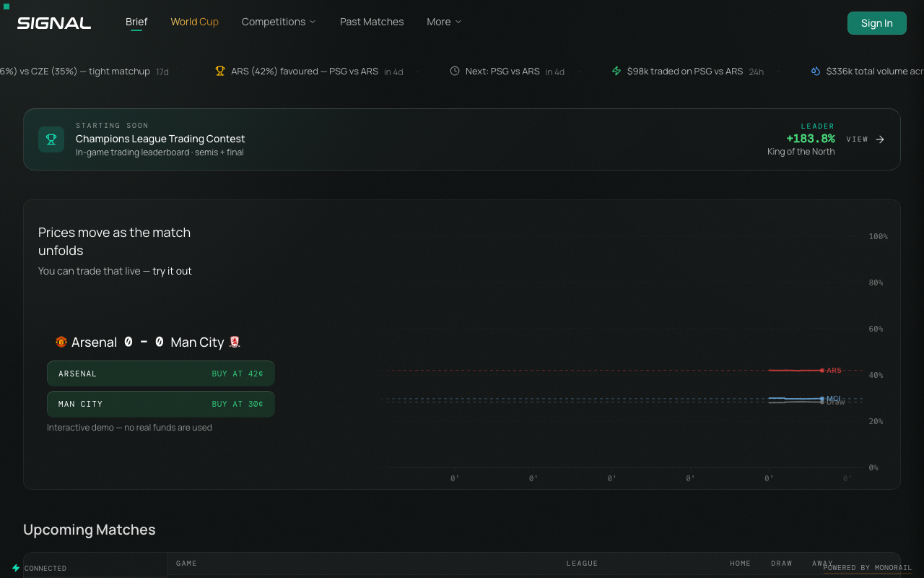Viewport: 924px width, 578px height.
Task: Follow the 'try it out' link
Action: [x=172, y=271]
